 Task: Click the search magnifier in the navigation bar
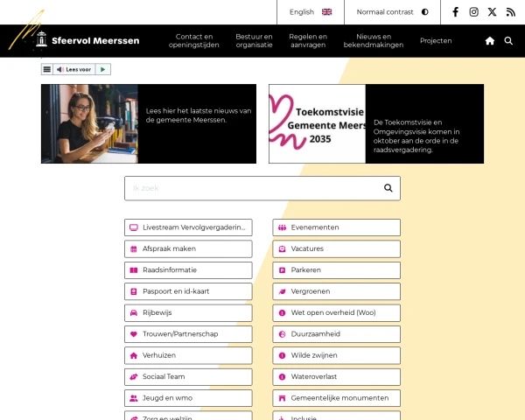tap(508, 41)
